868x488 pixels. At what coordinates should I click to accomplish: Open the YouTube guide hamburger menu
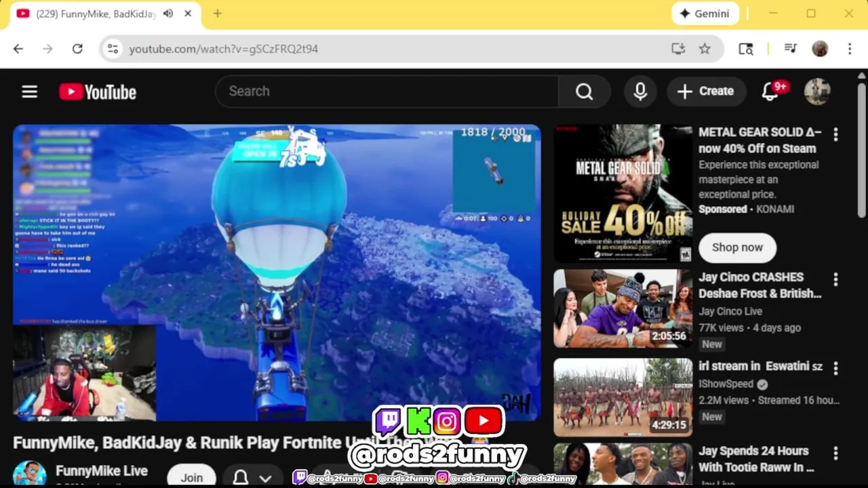point(29,91)
